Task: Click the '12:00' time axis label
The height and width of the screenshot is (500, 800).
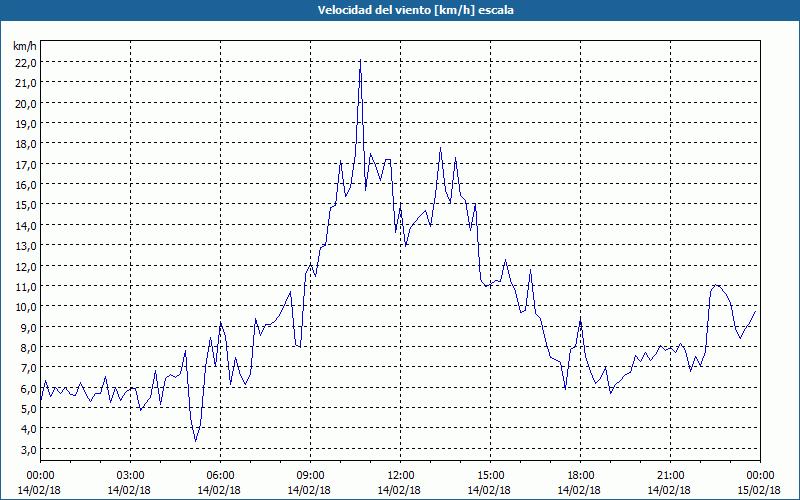Action: pos(401,476)
